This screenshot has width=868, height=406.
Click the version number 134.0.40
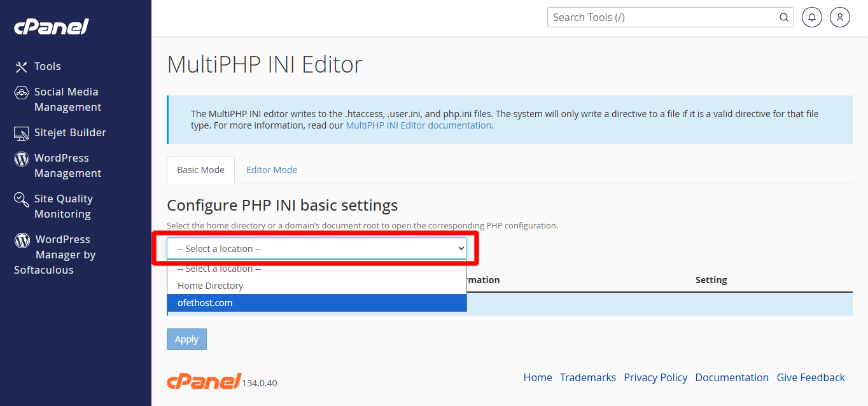[x=260, y=383]
